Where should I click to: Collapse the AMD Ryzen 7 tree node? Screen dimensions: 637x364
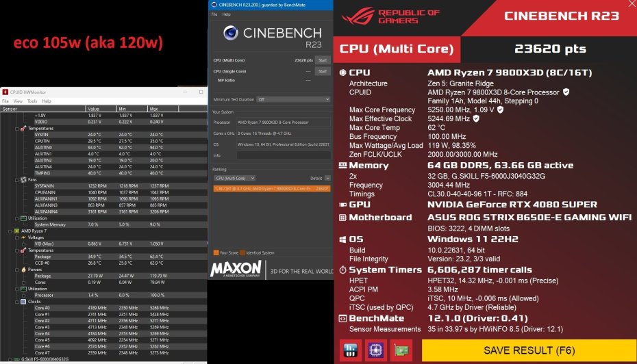click(x=10, y=231)
